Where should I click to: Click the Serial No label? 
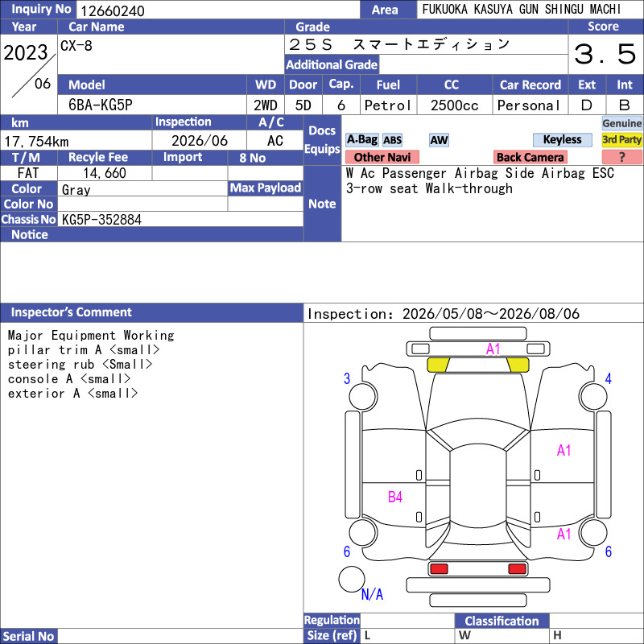28,636
